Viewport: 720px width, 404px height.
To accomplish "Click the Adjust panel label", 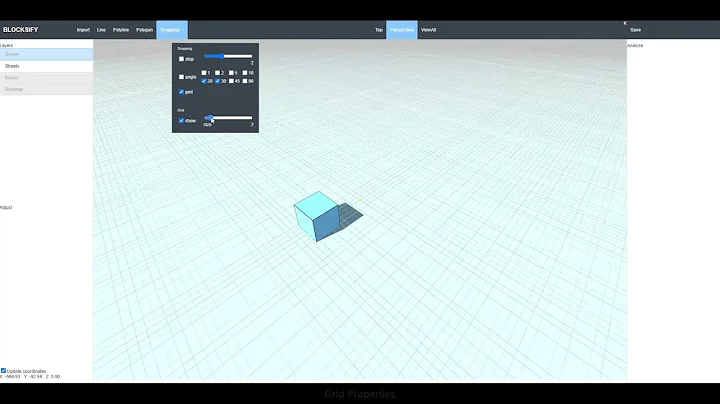I will point(6,208).
